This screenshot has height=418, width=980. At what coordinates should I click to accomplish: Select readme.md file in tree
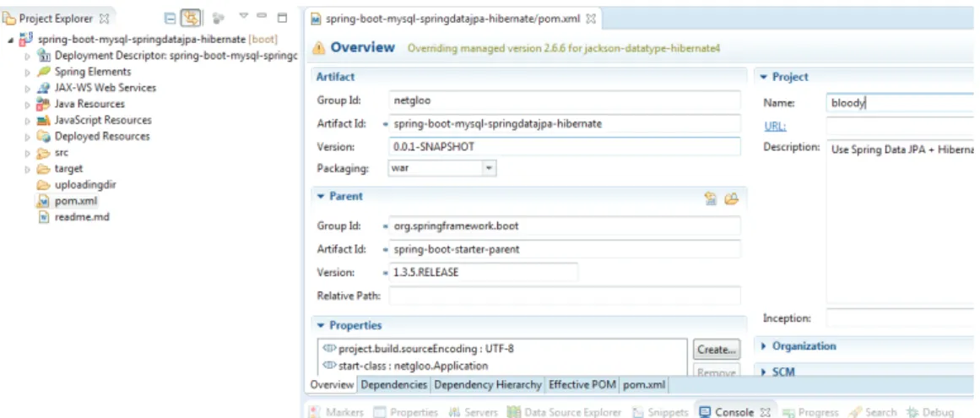pos(73,217)
